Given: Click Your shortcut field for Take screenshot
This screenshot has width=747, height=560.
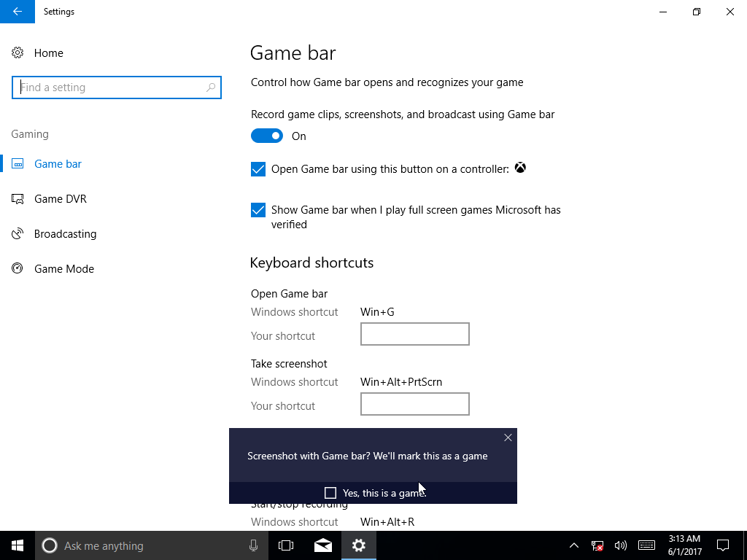Looking at the screenshot, I should pyautogui.click(x=415, y=404).
